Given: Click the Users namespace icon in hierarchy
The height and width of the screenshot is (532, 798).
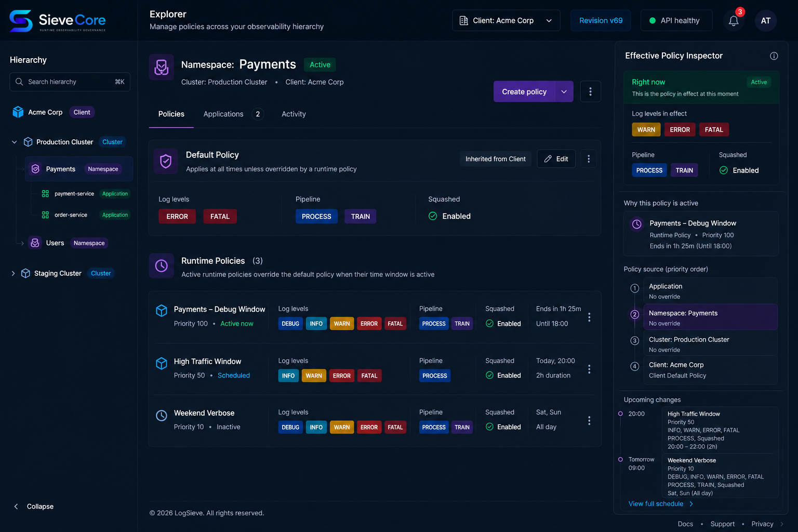Looking at the screenshot, I should (35, 243).
